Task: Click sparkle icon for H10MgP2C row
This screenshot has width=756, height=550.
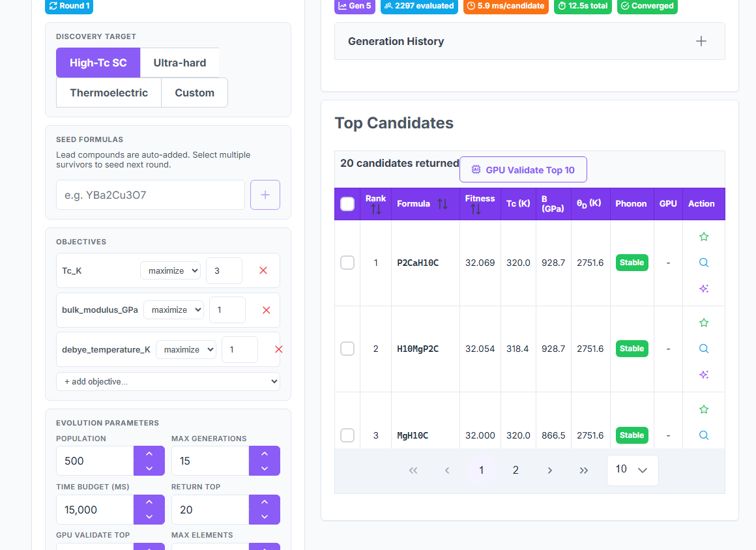Action: (703, 375)
